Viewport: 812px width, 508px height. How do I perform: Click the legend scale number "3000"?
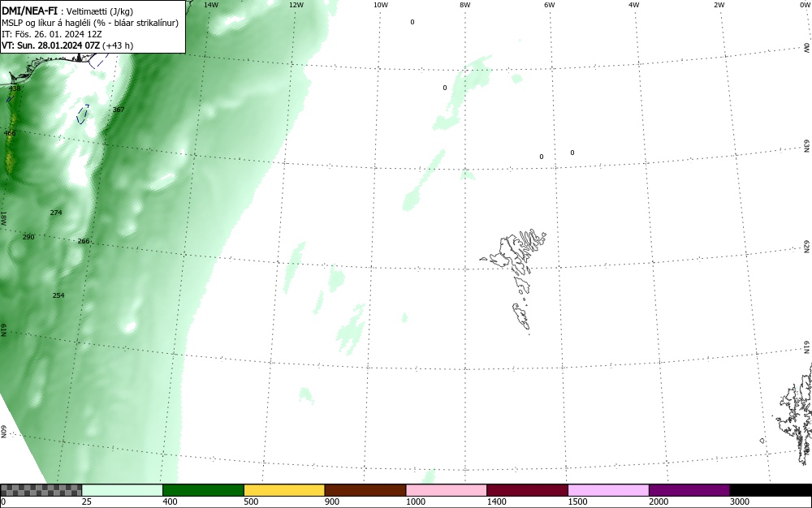(740, 502)
